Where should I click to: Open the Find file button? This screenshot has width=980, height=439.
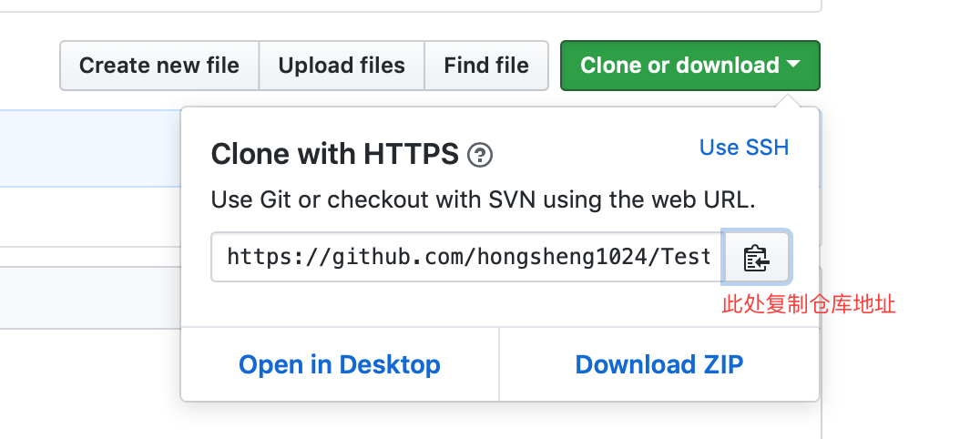(486, 66)
